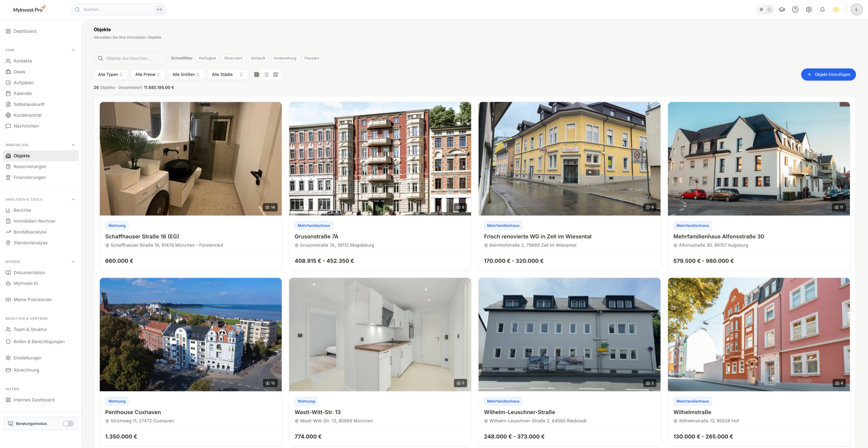Open the graduation cap academy icon
The height and width of the screenshot is (448, 868).
(782, 10)
